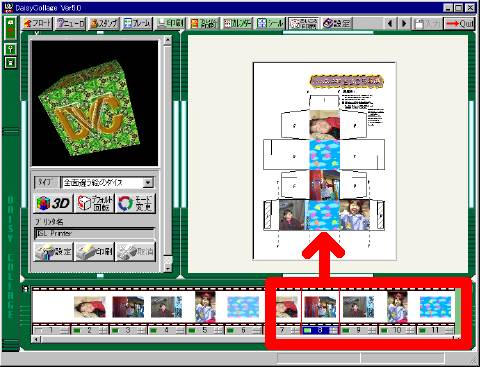Image resolution: width=480 pixels, height=367 pixels.
Task: Switch to 3D view with the cube button
Action: click(53, 203)
